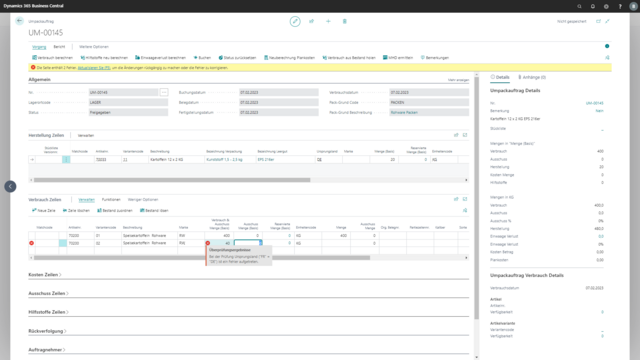Click MHD ermitteln action
Image resolution: width=640 pixels, height=360 pixels.
pos(398,58)
